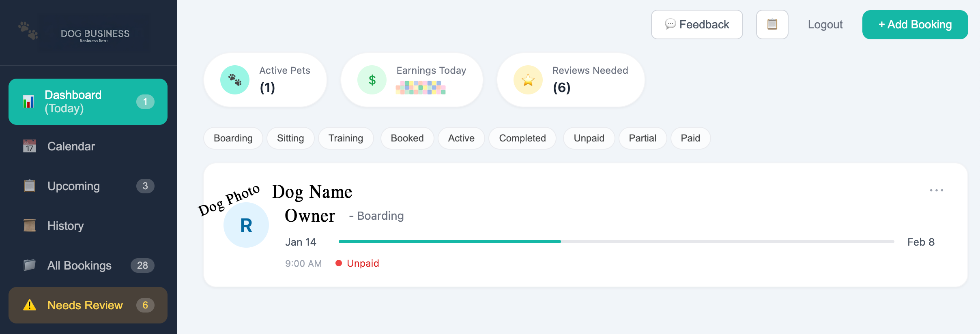Toggle the Unpaid filter chip

coord(589,138)
